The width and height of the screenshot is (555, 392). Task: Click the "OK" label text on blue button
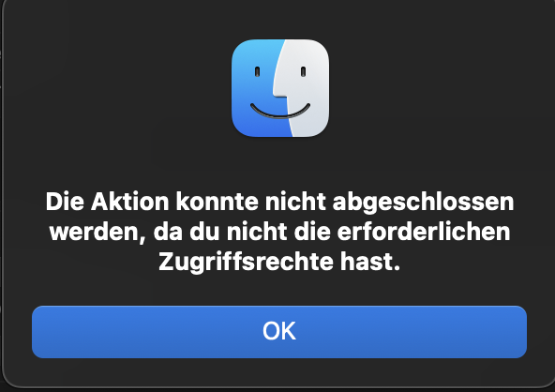(x=279, y=331)
